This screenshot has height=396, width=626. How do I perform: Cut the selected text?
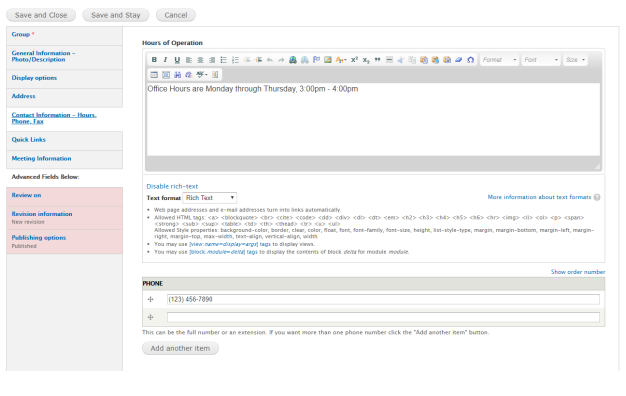401,60
